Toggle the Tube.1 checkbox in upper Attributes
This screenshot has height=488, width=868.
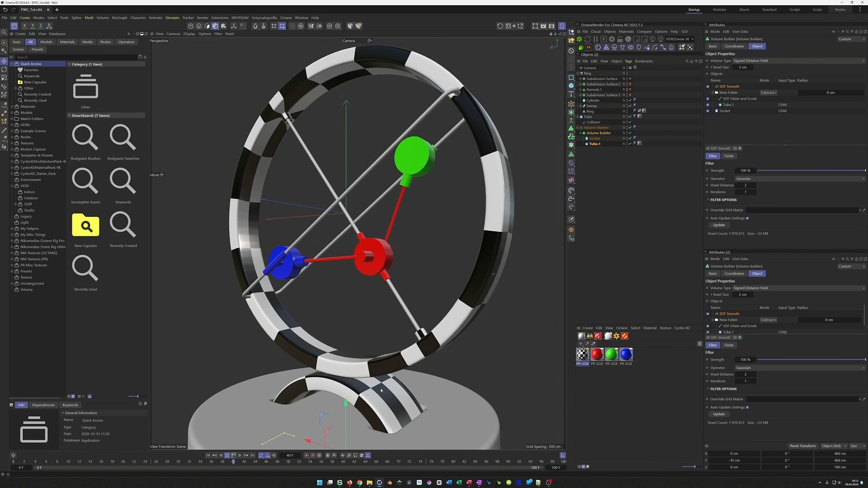pyautogui.click(x=708, y=105)
